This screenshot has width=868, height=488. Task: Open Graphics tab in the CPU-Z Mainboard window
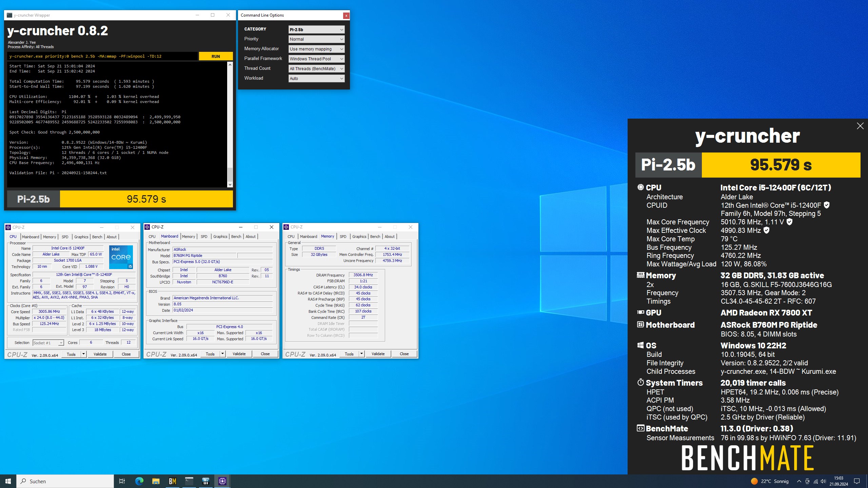point(220,237)
